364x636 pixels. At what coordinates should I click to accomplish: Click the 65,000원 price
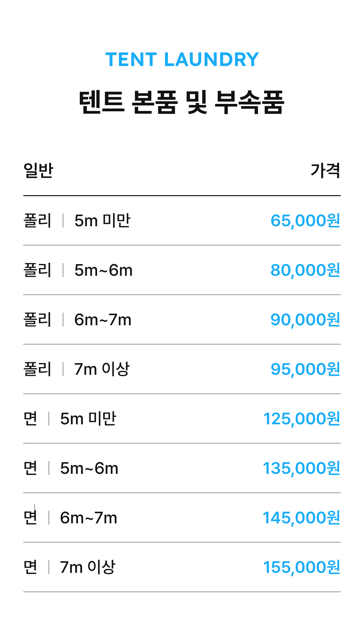click(305, 221)
